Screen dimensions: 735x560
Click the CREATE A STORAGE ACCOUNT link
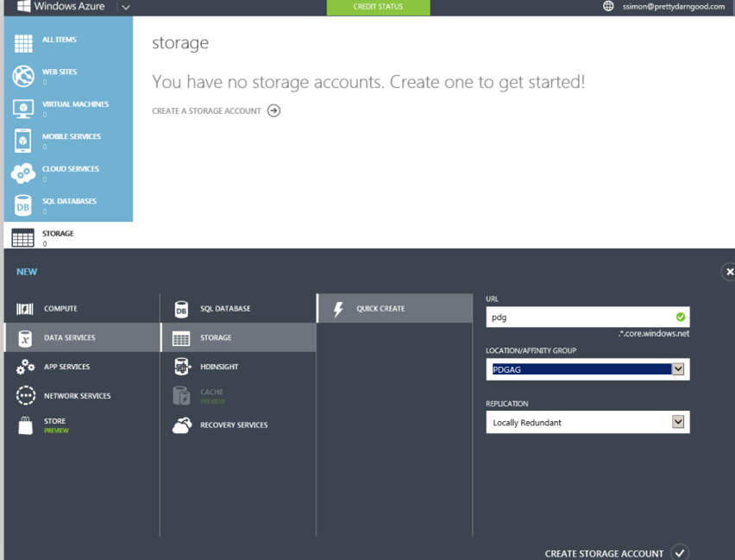click(206, 111)
